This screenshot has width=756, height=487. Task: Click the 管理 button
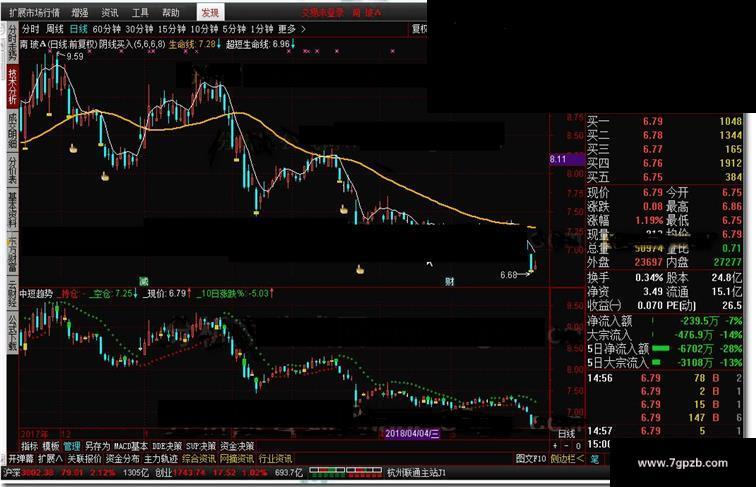pos(72,446)
